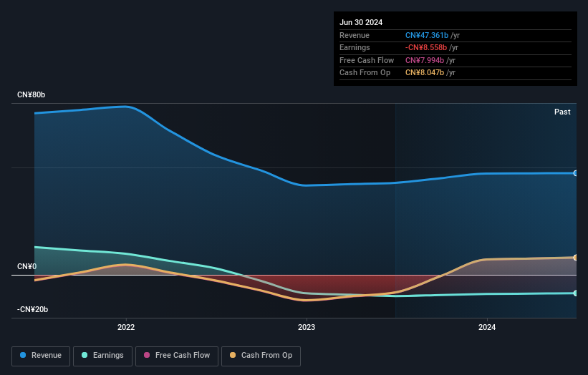Click the Free Cash Flow label in tooltip
The height and width of the screenshot is (375, 588).
[367, 60]
